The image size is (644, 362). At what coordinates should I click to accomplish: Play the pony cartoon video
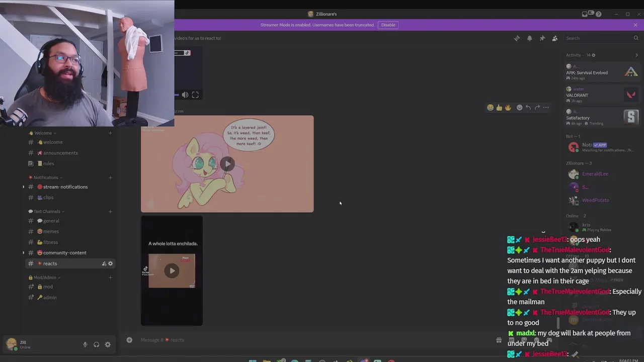(x=227, y=164)
